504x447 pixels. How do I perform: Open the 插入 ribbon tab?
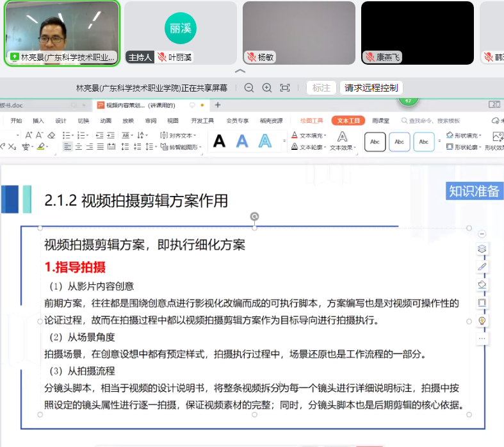[38, 121]
